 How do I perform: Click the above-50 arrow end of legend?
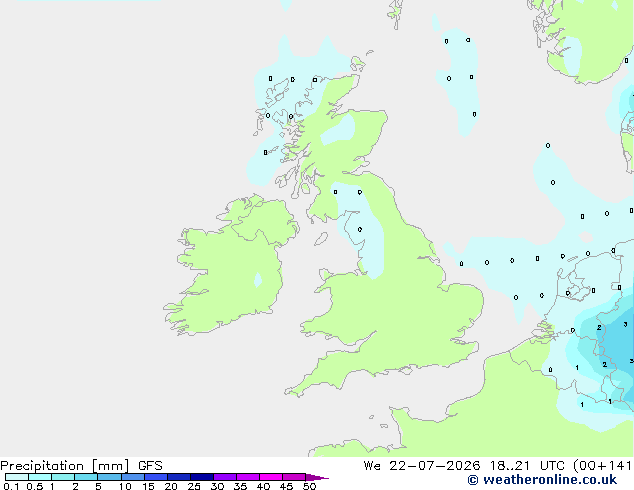pyautogui.click(x=317, y=477)
